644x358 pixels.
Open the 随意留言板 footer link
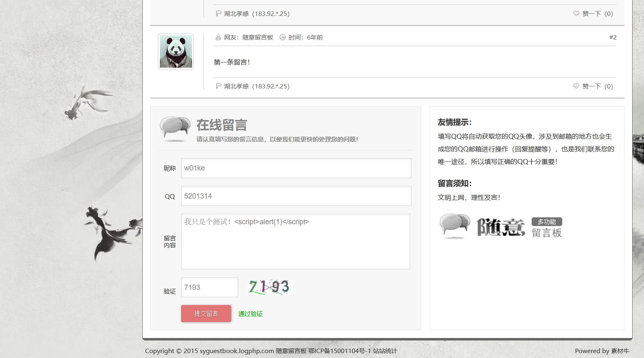click(291, 351)
